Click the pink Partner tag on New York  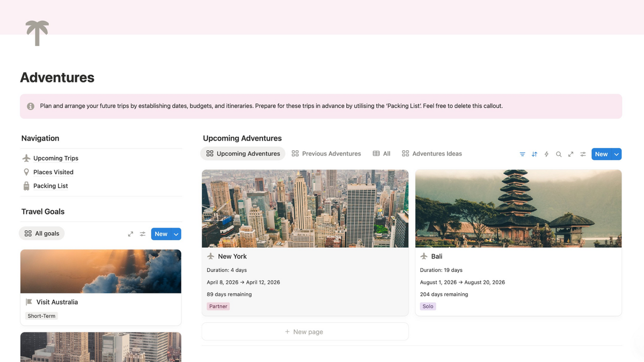pyautogui.click(x=218, y=307)
